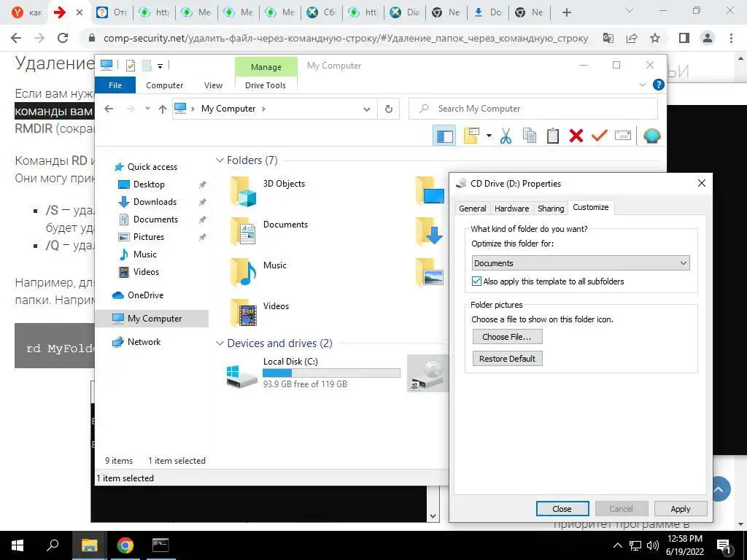Click the translate page icon in Chrome

[608, 38]
